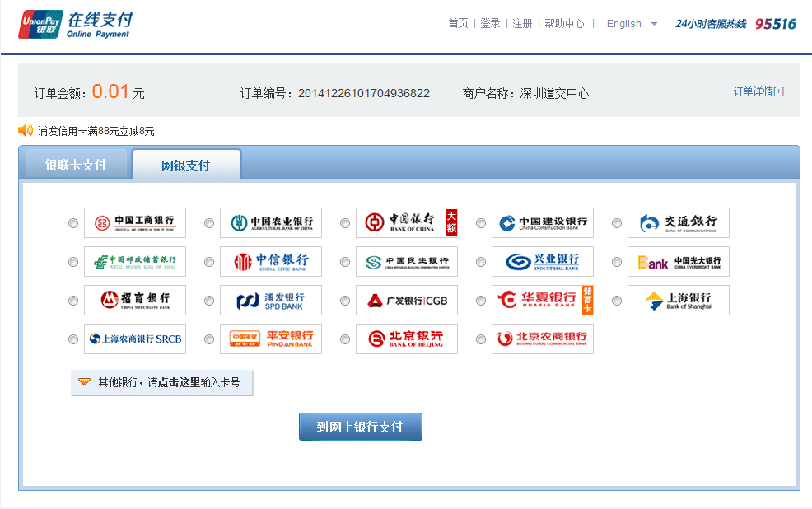Click the order number 2014122610170493​6822
Screen dimensions: 812x509
(x=363, y=93)
